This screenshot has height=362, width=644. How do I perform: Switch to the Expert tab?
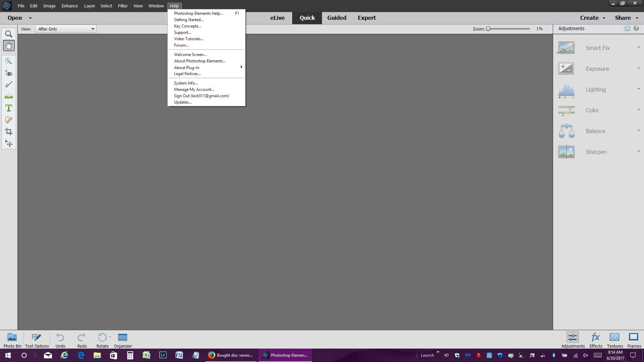click(367, 18)
